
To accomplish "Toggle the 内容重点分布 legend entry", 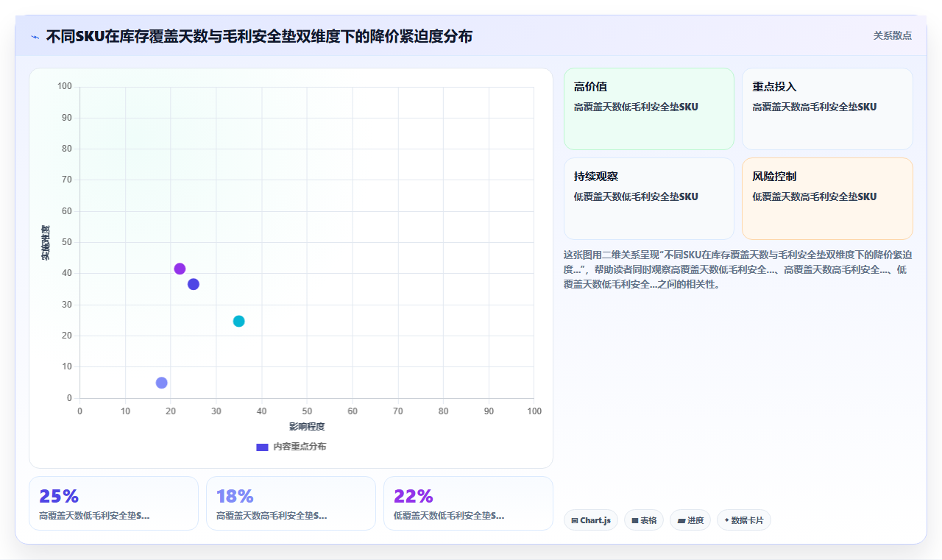I will (x=291, y=447).
